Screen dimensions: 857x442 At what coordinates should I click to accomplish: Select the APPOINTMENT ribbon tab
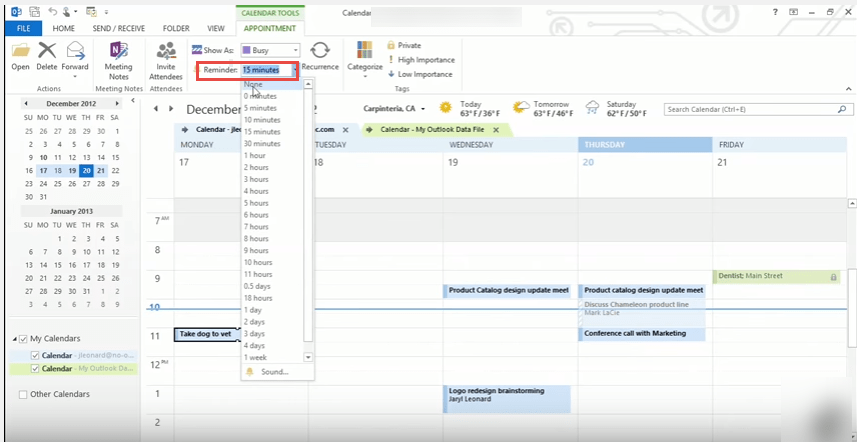270,28
